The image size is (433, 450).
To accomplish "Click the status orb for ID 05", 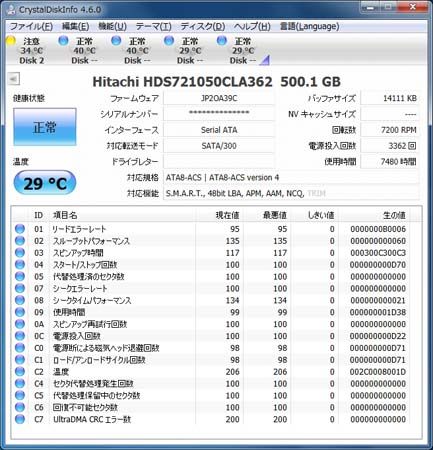I will coord(20,276).
